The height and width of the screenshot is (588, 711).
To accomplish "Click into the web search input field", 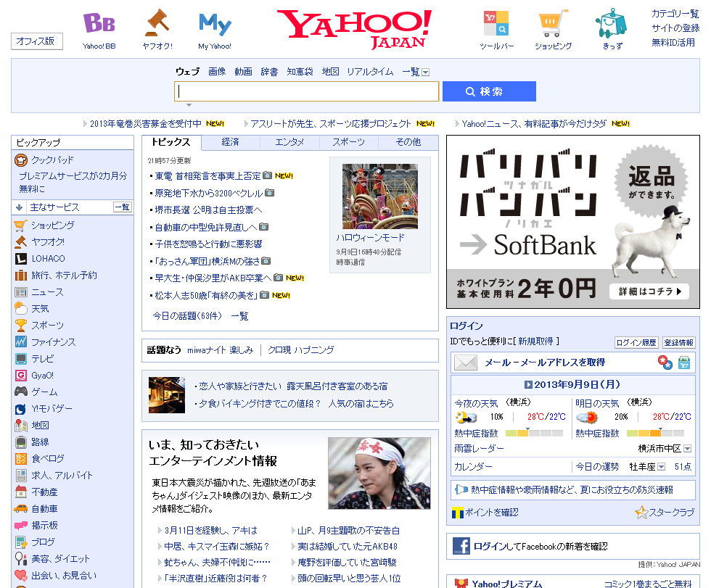I will 306,91.
